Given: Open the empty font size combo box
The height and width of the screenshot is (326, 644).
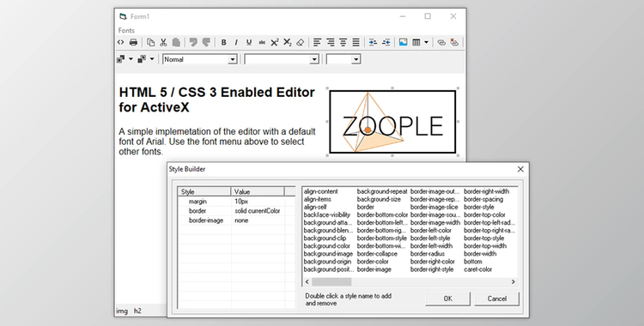Looking at the screenshot, I should click(343, 59).
